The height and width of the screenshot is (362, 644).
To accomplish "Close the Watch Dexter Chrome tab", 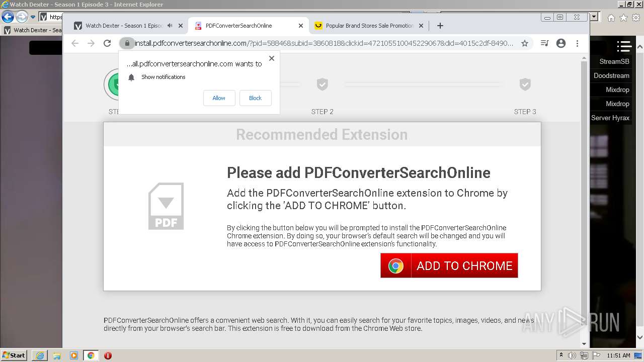I will pos(181,26).
